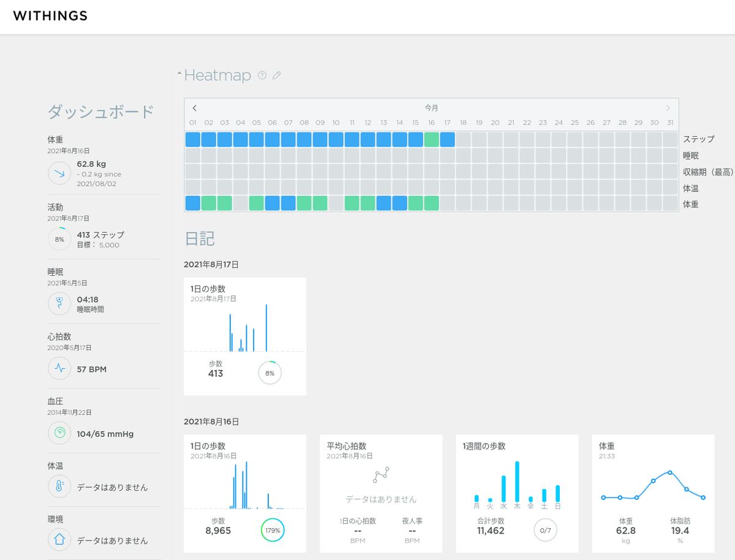Click the 睡眠 heatmap row label
Screen dimensions: 735x560
point(691,156)
